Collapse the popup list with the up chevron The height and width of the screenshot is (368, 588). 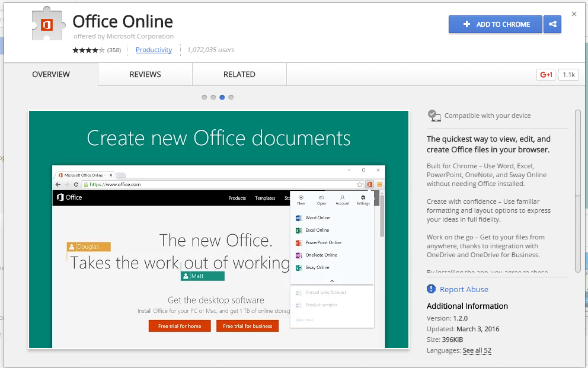[332, 281]
